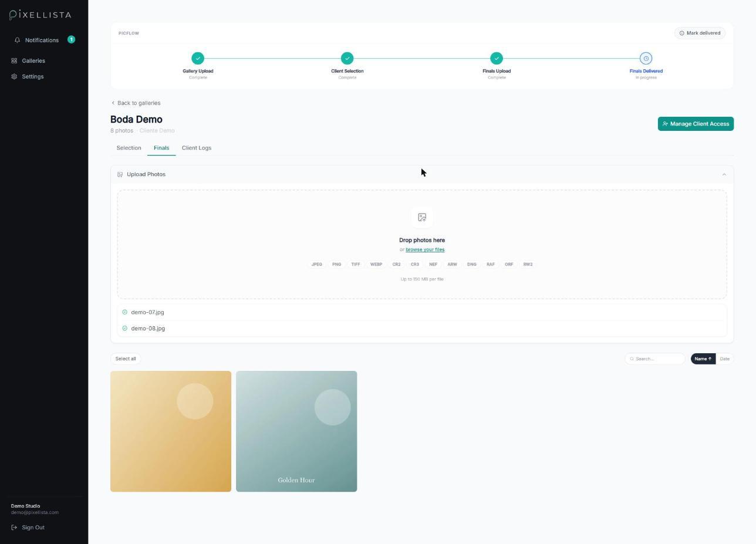The height and width of the screenshot is (544, 756).
Task: Click the Sign Out arrow icon
Action: pyautogui.click(x=14, y=528)
